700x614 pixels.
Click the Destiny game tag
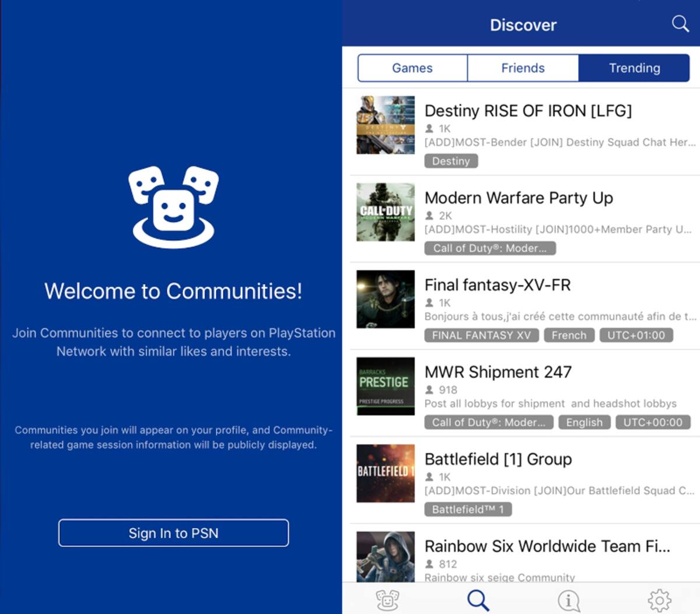pos(451,161)
